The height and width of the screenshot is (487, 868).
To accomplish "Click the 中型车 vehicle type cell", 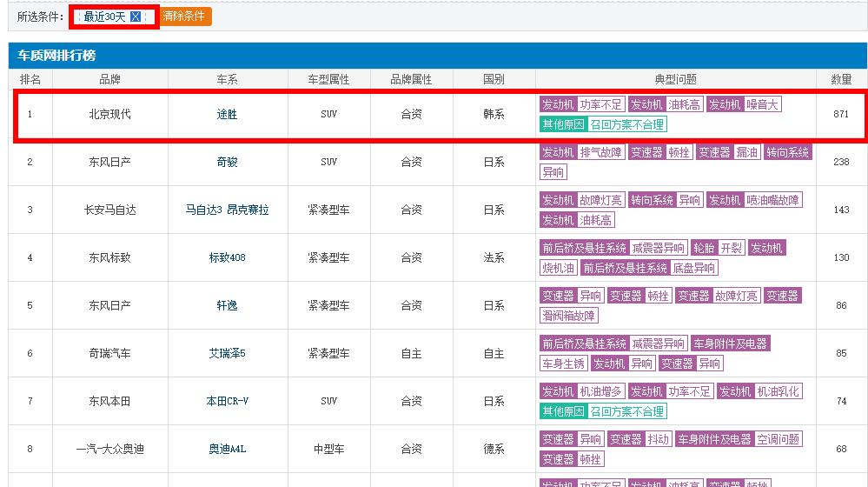I will tap(328, 449).
